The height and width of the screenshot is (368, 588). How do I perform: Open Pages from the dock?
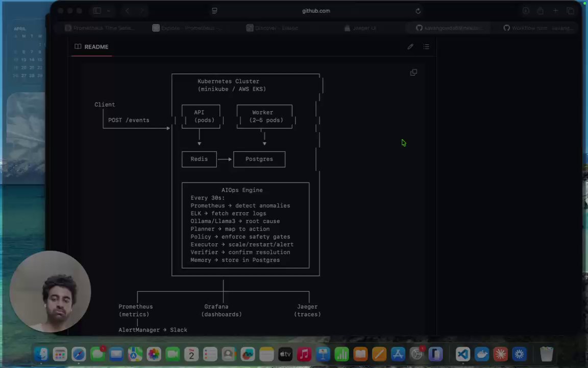(x=379, y=354)
